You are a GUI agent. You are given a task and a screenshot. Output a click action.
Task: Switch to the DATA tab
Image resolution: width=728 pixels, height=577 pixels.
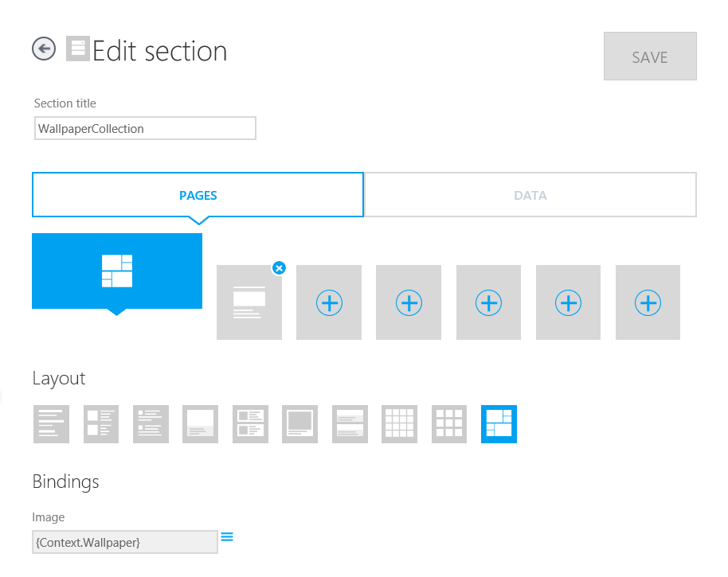[x=530, y=195]
